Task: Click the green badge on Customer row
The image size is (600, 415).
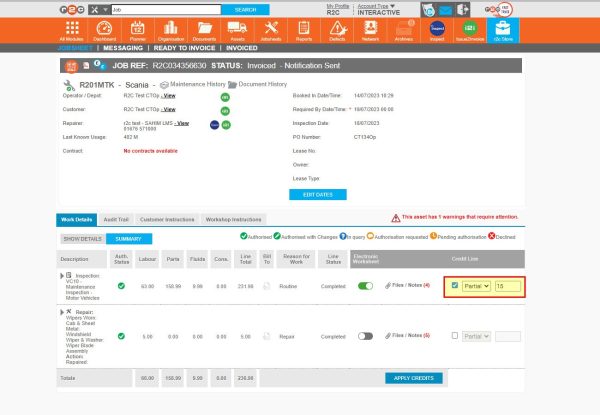Action: point(225,111)
